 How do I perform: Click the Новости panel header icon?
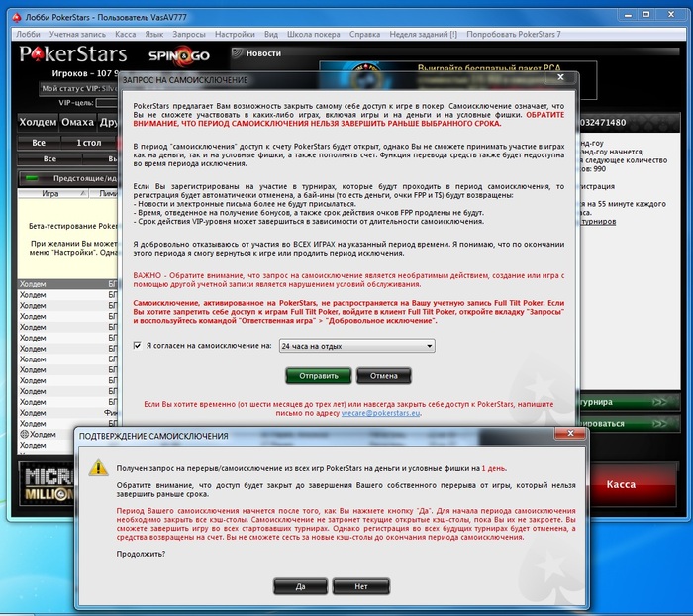pos(238,53)
